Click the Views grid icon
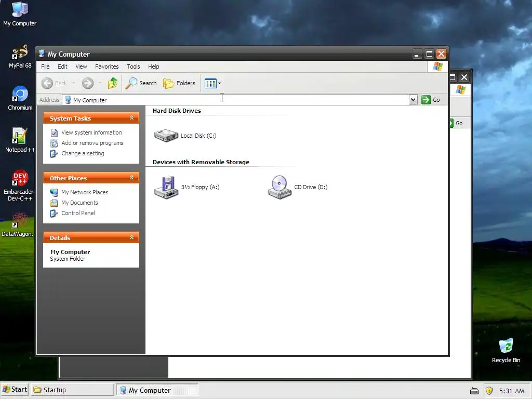Viewport: 532px width, 399px height. (210, 83)
